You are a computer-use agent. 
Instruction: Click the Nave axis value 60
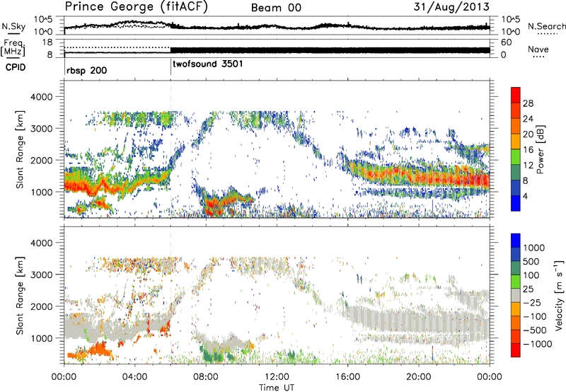point(507,42)
